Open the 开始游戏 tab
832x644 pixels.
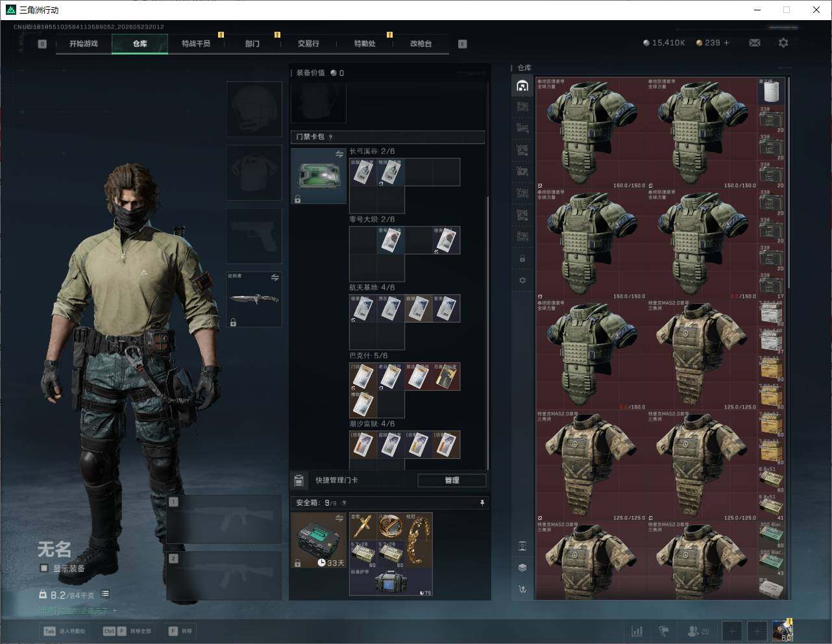tap(84, 43)
